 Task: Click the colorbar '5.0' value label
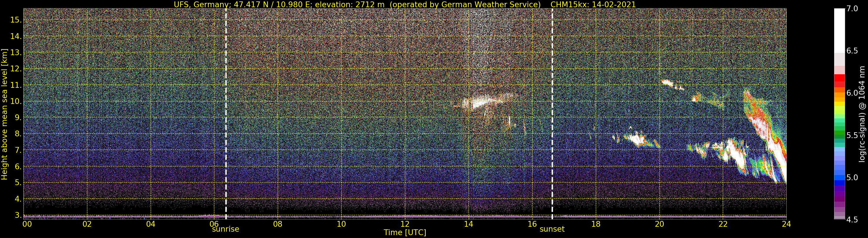[852, 177]
